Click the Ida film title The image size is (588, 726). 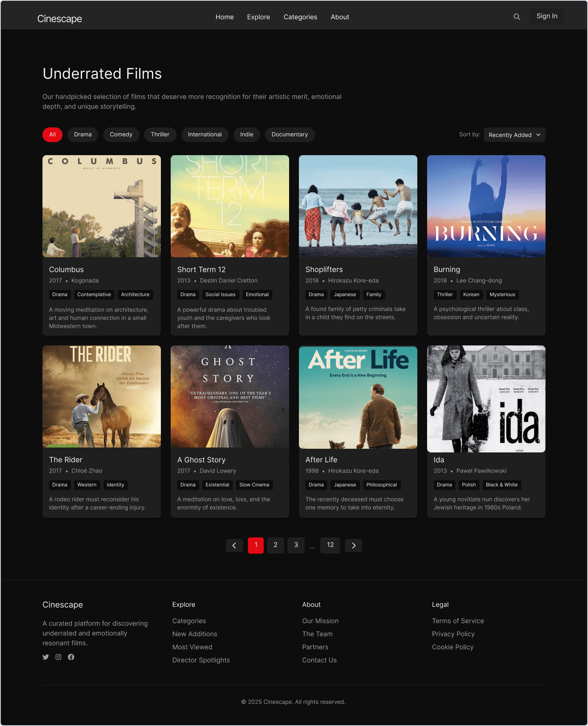pos(439,460)
